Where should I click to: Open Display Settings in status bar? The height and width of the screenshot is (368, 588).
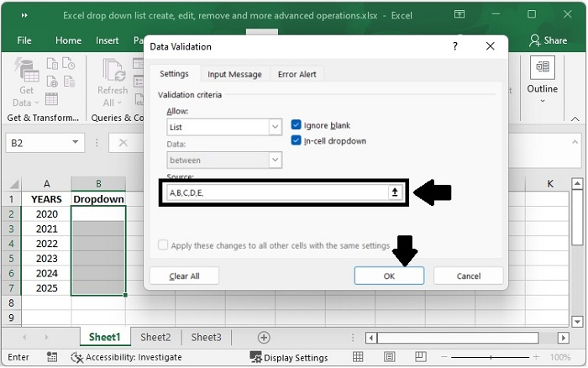click(289, 357)
